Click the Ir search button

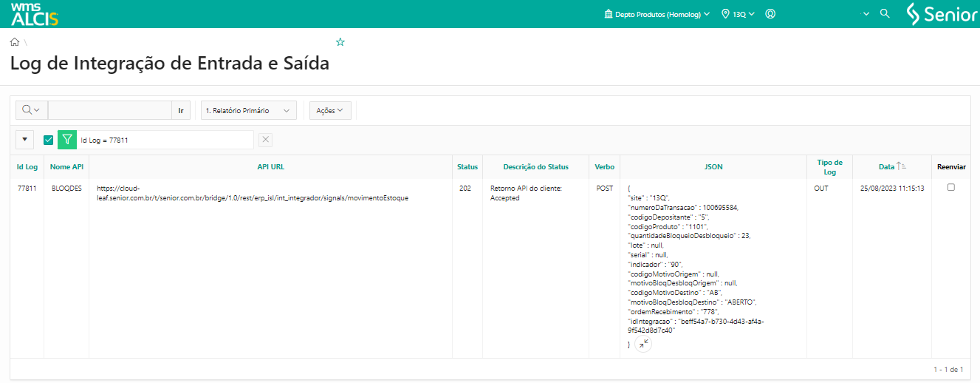tap(181, 110)
